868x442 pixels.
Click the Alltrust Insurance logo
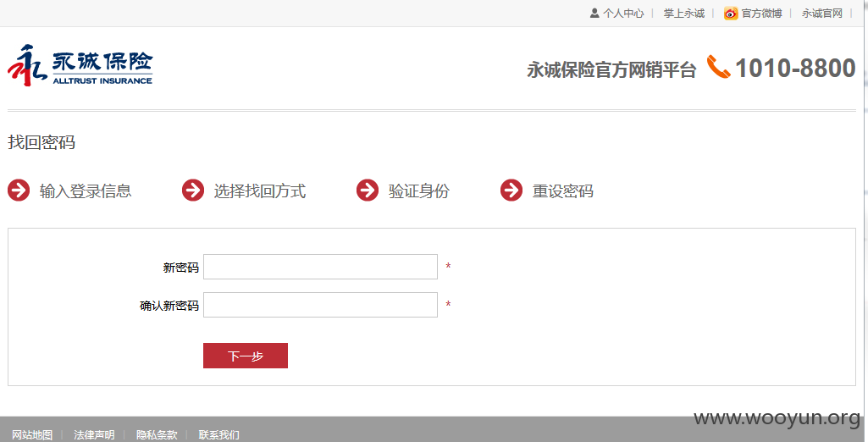click(x=80, y=65)
